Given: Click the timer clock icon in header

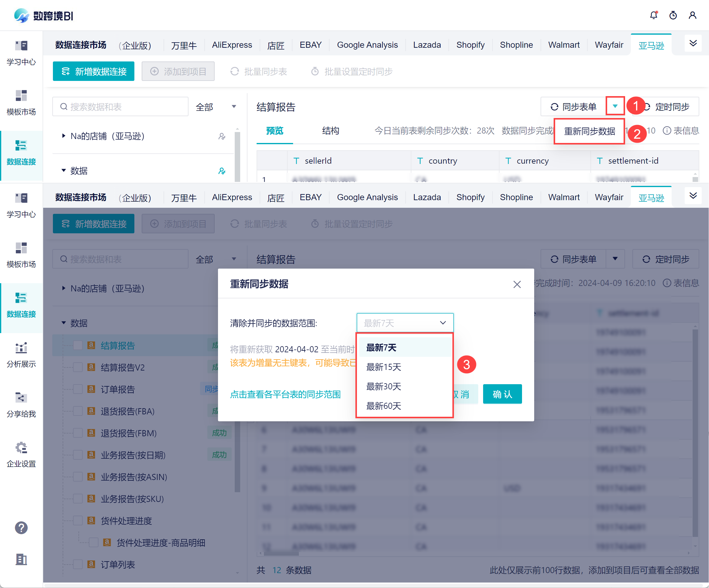Looking at the screenshot, I should (x=673, y=15).
